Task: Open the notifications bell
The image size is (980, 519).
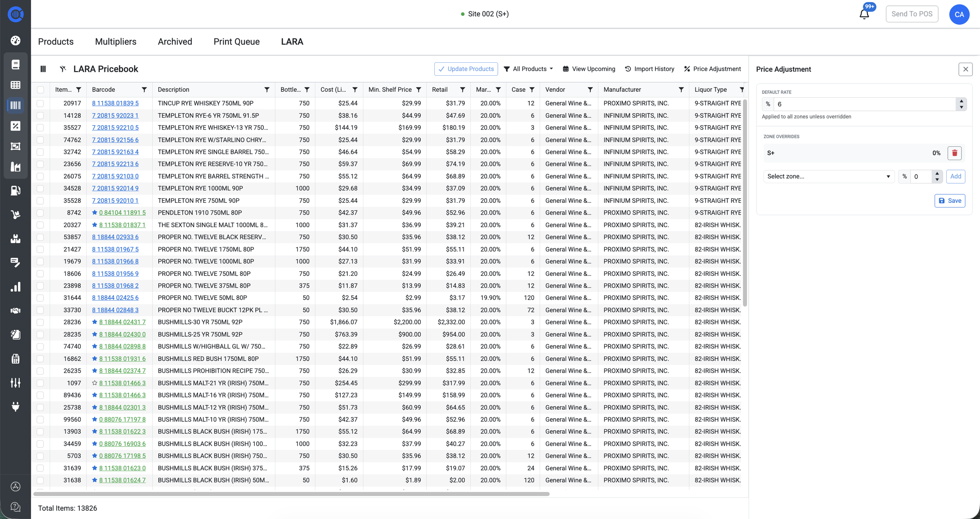Action: (864, 15)
